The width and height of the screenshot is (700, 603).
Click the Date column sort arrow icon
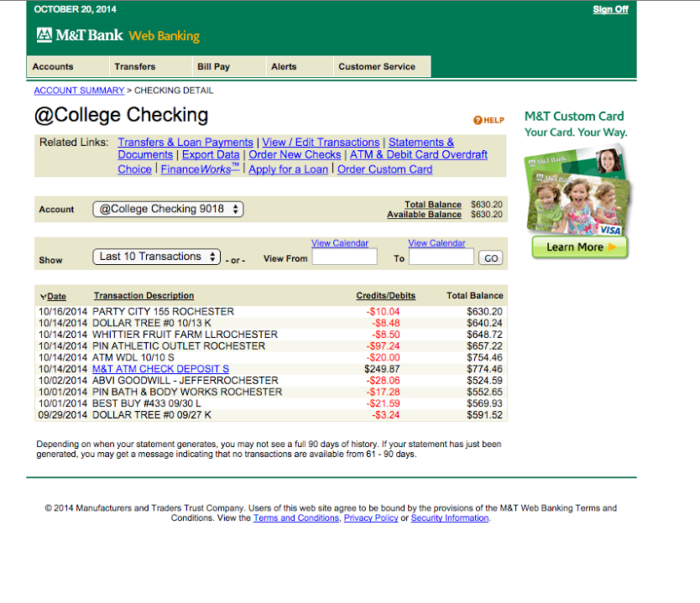(x=43, y=297)
